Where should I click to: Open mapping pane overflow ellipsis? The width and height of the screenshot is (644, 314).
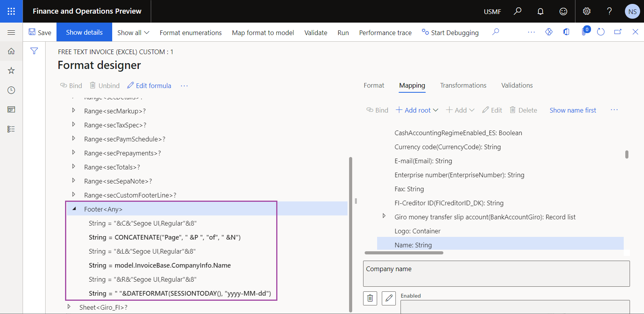point(614,110)
